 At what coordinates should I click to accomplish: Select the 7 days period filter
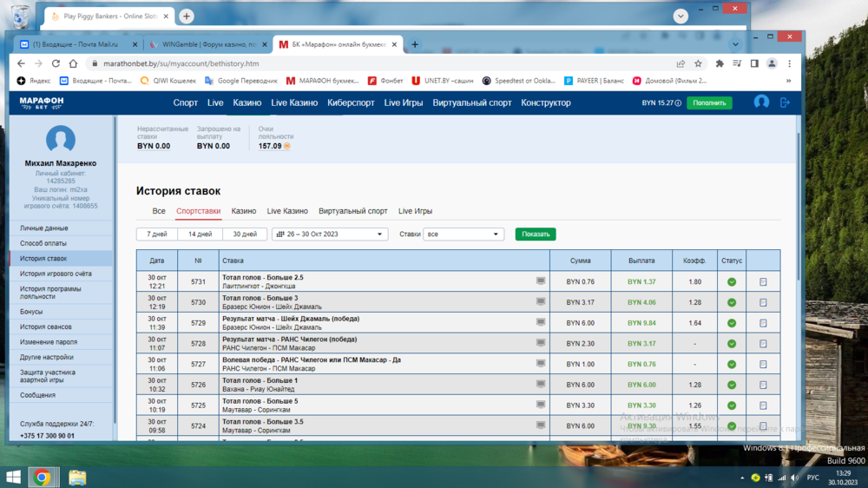point(156,234)
